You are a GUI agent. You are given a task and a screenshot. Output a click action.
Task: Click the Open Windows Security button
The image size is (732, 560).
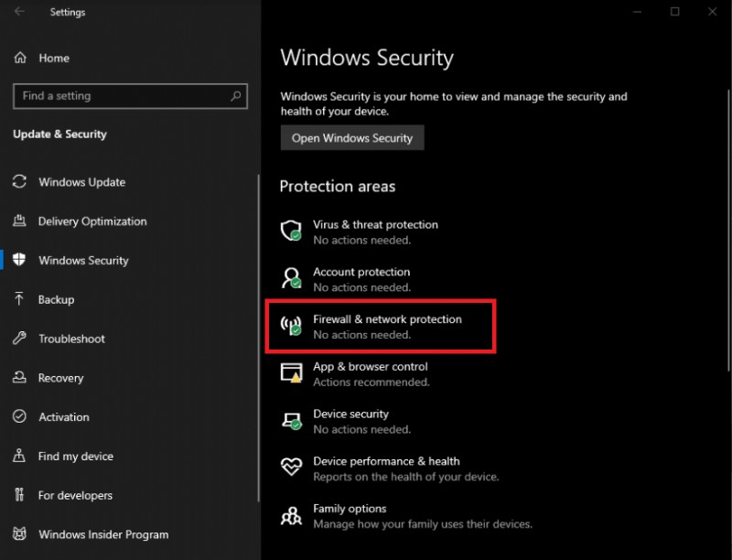[x=352, y=137]
